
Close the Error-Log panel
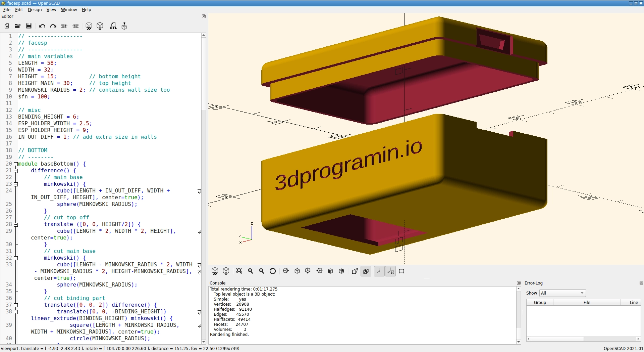click(641, 283)
